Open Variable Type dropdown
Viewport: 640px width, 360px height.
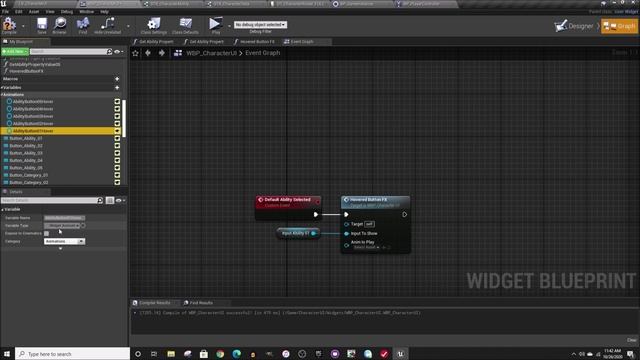[x=62, y=226]
